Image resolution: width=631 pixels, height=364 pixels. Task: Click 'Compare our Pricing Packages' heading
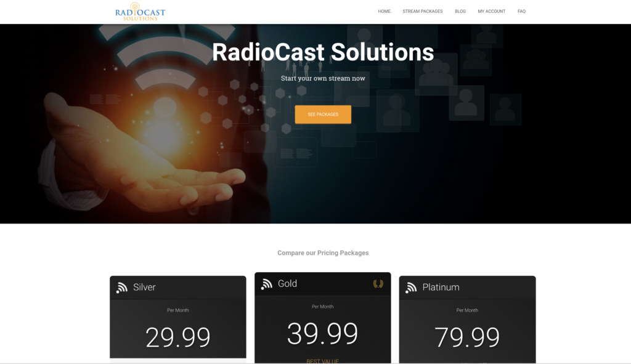323,253
